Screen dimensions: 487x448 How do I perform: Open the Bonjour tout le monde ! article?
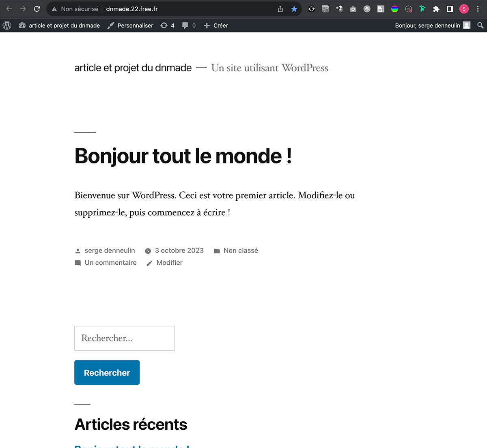point(183,156)
